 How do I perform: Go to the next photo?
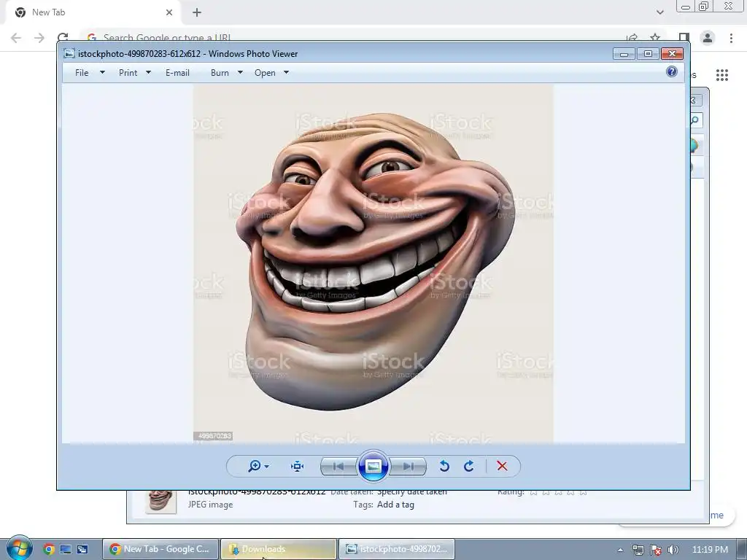click(409, 466)
